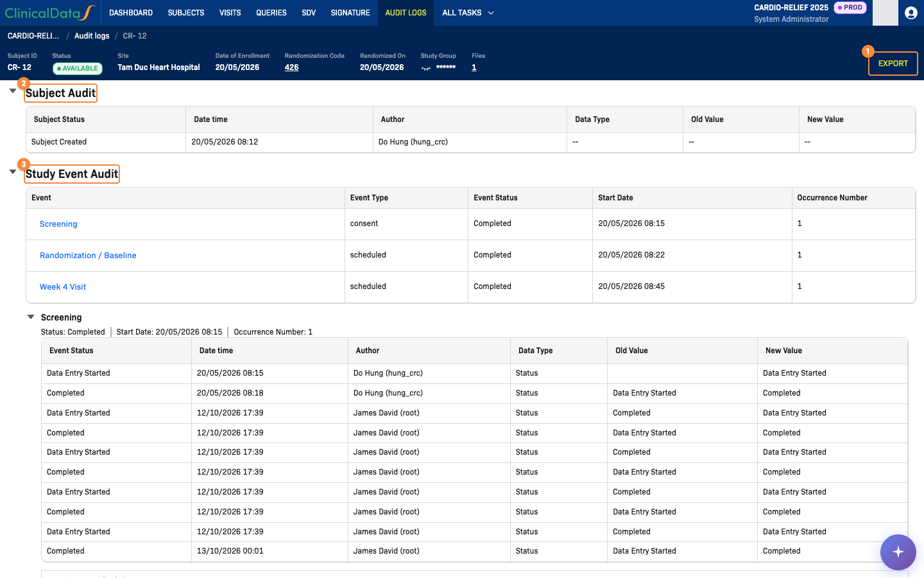Collapse the Subject Audit section
This screenshot has width=924, height=578.
tap(13, 91)
